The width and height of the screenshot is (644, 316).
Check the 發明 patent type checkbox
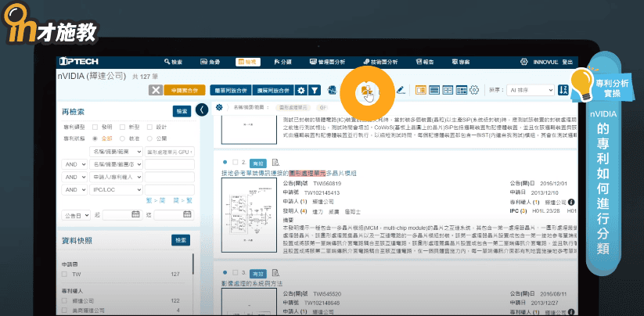tap(95, 126)
